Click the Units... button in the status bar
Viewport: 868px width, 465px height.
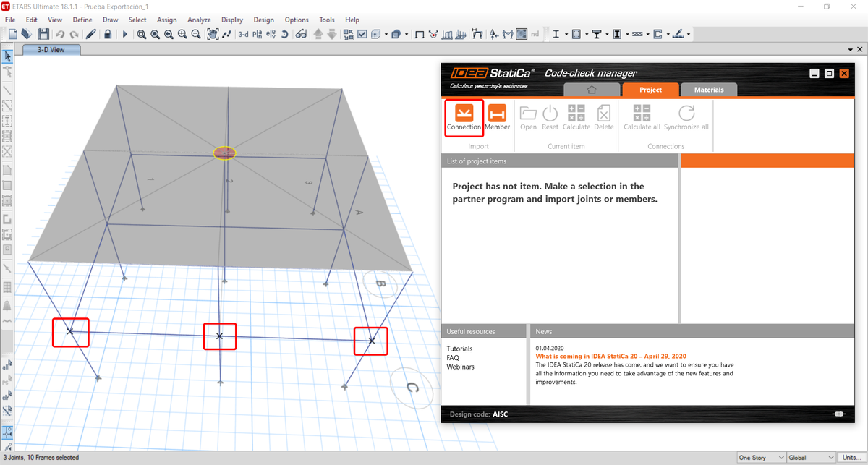pyautogui.click(x=851, y=457)
